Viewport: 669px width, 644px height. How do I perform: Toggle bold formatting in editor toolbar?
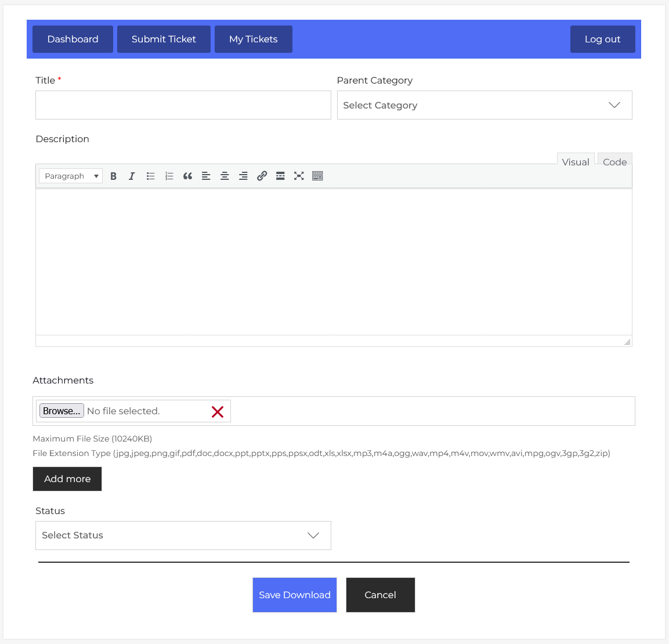point(114,176)
